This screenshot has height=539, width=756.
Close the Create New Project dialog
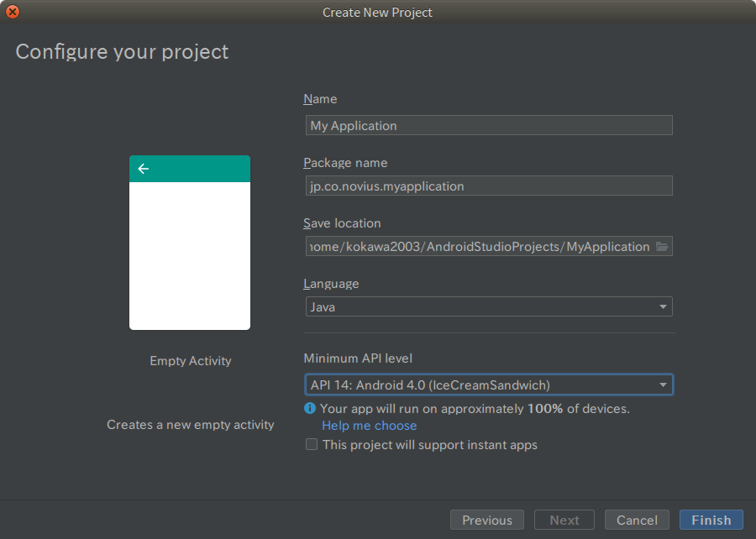point(13,12)
